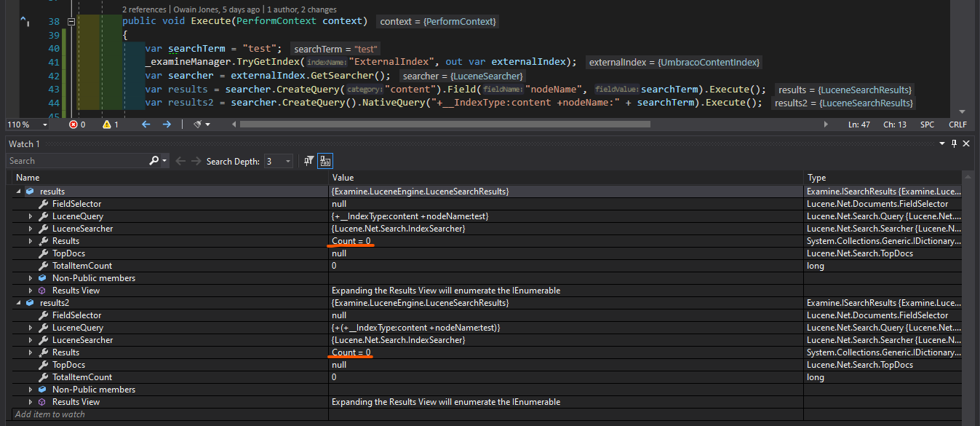Image resolution: width=980 pixels, height=426 pixels.
Task: Click the '1 author, 2 changes' CodeLens link
Action: [301, 9]
